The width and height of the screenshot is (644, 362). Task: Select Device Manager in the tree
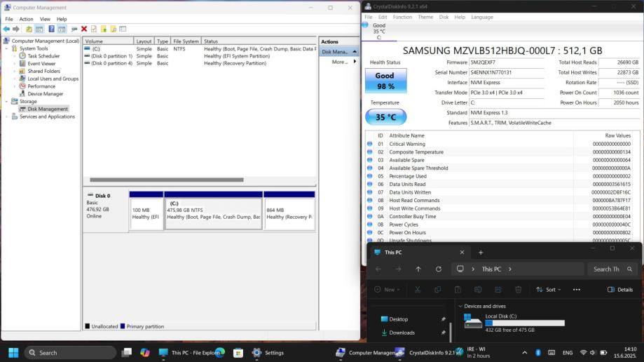click(45, 93)
